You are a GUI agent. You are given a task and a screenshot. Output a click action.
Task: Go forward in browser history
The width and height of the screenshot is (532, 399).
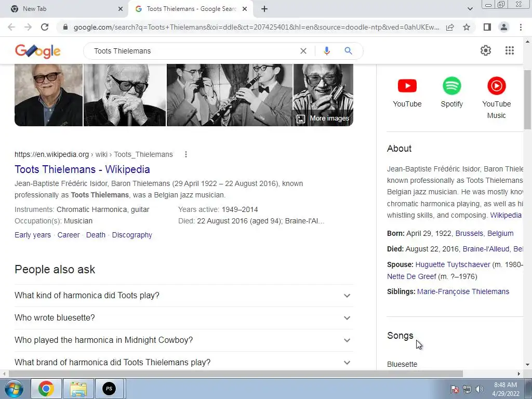[x=28, y=27]
